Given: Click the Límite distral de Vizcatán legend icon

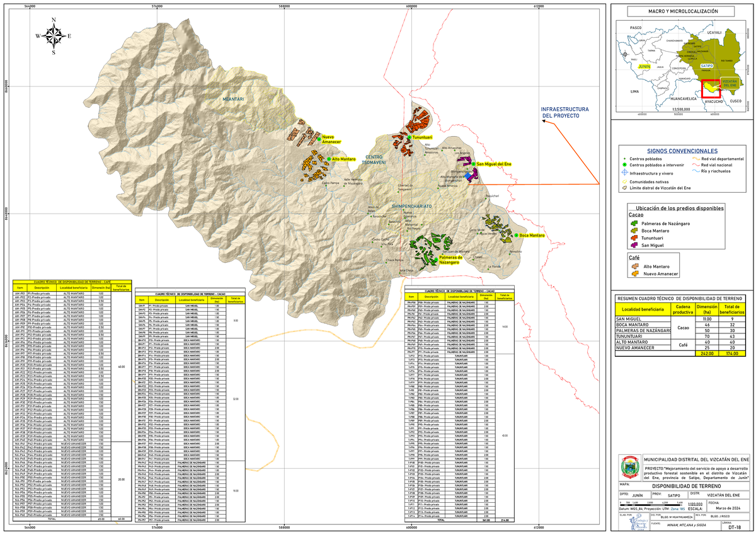Looking at the screenshot, I should [x=624, y=188].
